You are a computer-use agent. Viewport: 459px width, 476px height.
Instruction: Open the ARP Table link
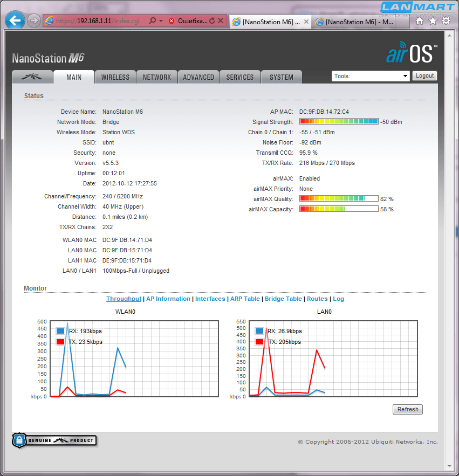pos(245,299)
